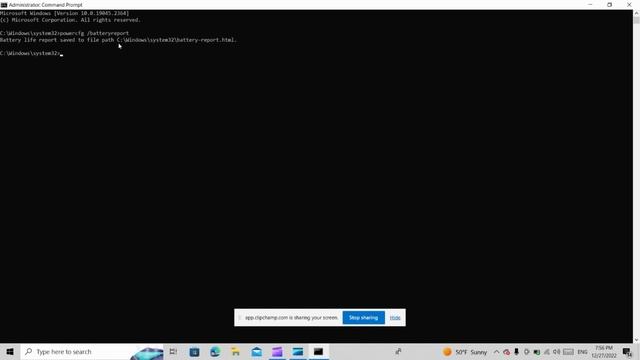Open the purple Clipchamp taskbar icon

point(277,351)
